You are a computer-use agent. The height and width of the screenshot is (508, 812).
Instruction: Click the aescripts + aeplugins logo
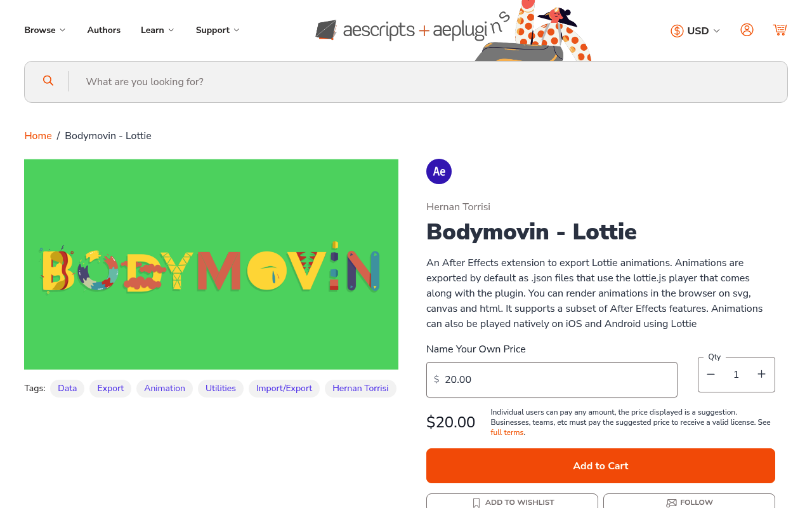(x=412, y=29)
